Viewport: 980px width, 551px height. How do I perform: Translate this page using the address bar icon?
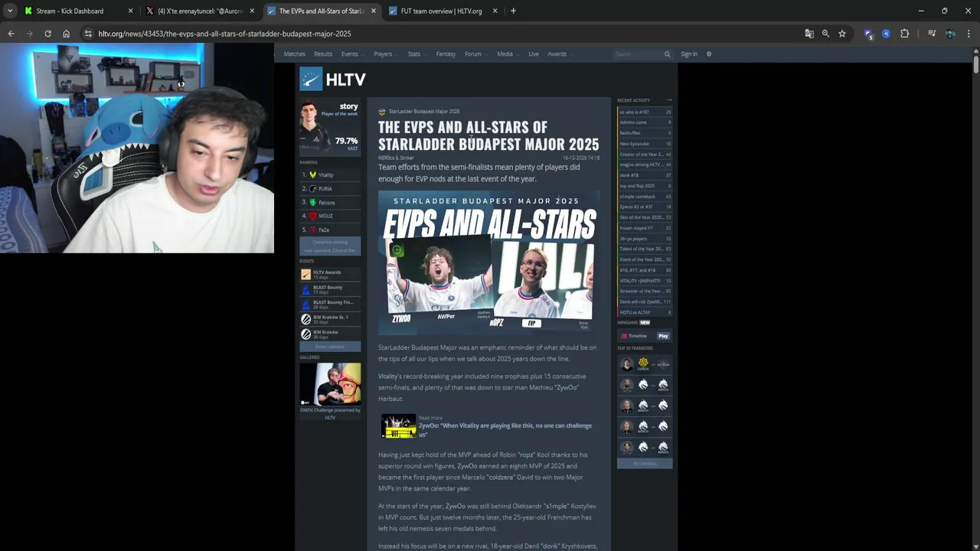809,34
